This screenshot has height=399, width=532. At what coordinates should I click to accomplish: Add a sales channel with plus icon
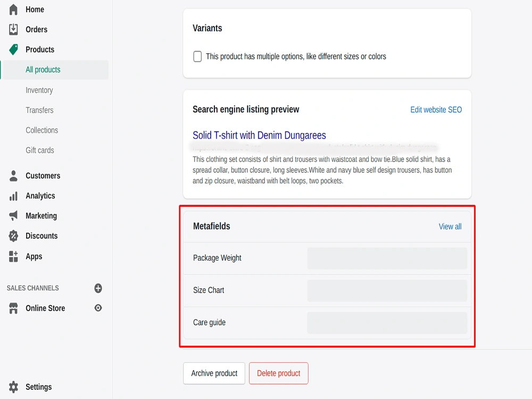click(x=98, y=288)
